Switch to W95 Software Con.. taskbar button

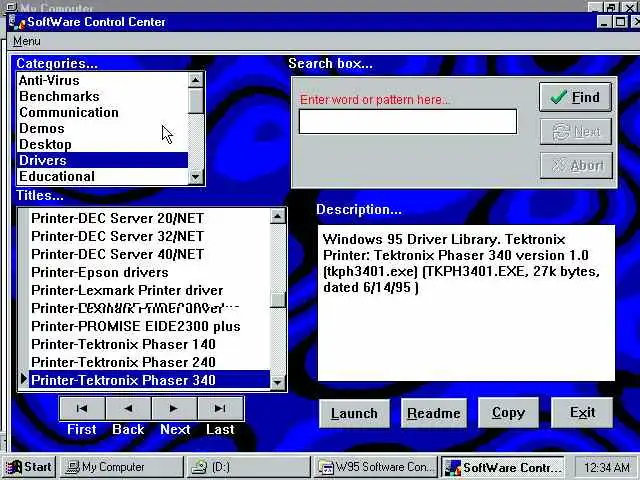point(376,467)
